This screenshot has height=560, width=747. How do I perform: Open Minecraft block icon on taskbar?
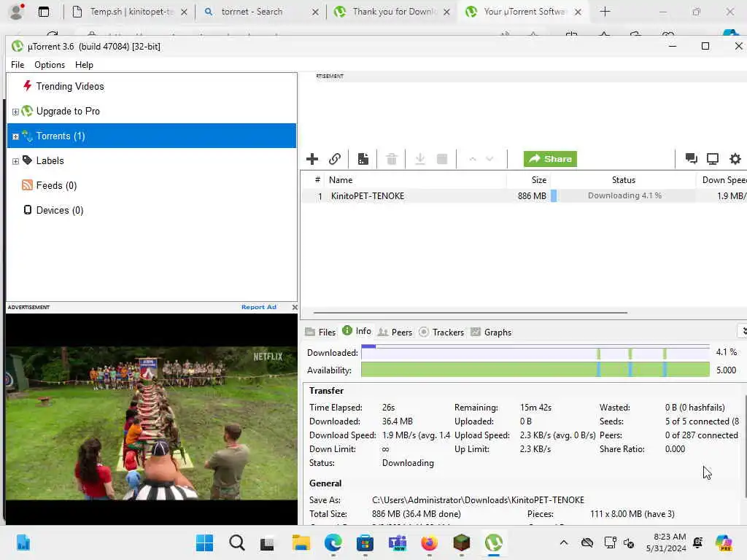coord(461,542)
